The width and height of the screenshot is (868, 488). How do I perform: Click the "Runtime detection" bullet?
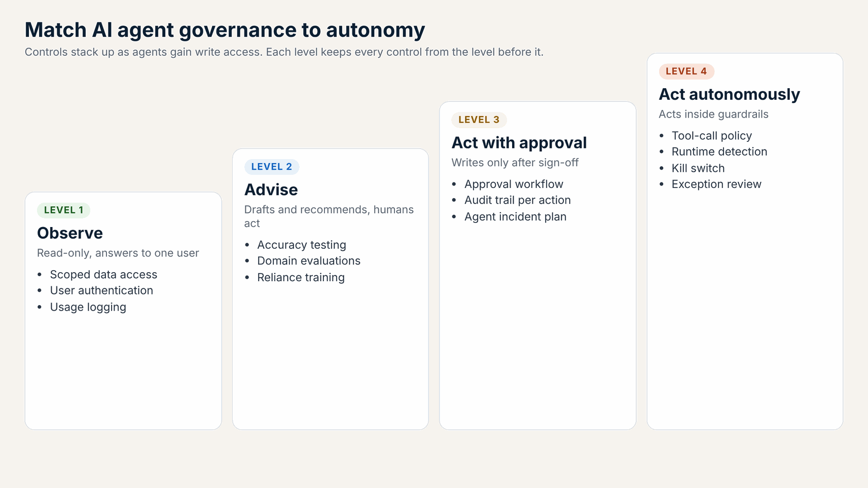pyautogui.click(x=719, y=152)
